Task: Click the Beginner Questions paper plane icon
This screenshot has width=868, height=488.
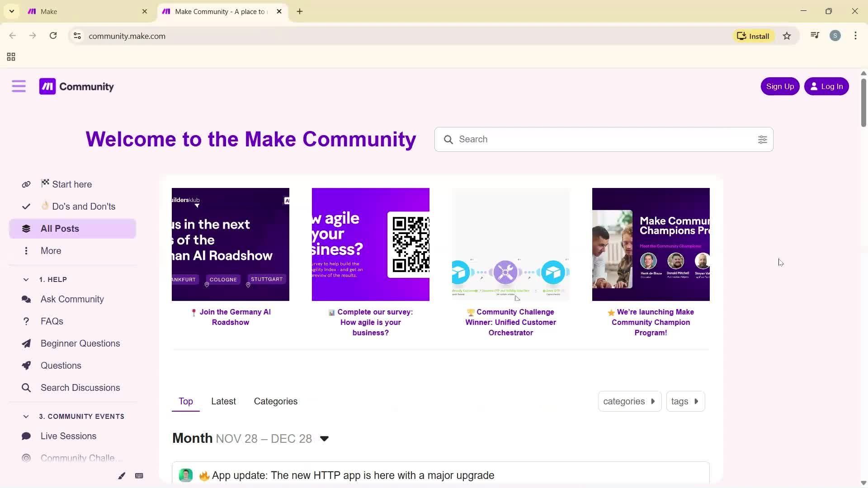Action: pyautogui.click(x=26, y=343)
